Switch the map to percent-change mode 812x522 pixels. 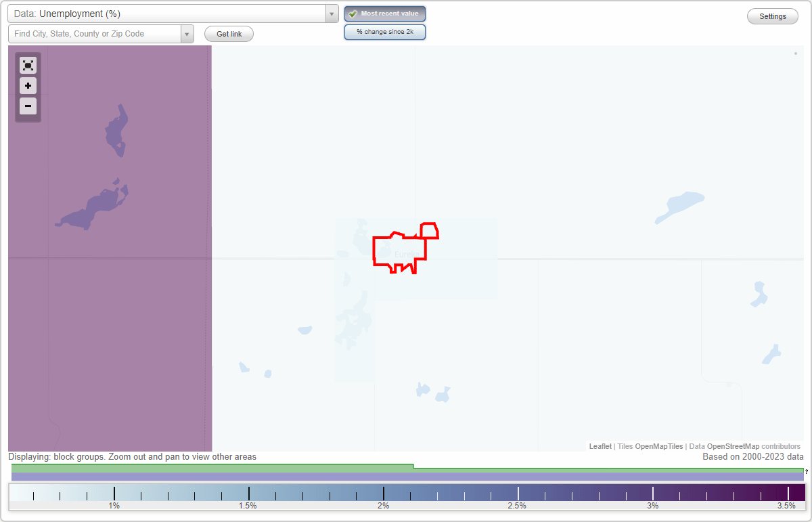385,31
